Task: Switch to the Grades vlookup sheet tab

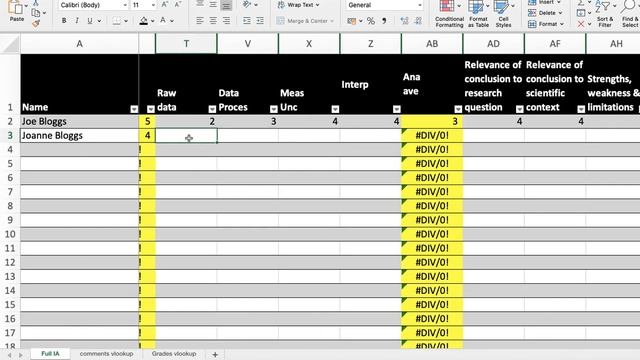Action: 174,354
